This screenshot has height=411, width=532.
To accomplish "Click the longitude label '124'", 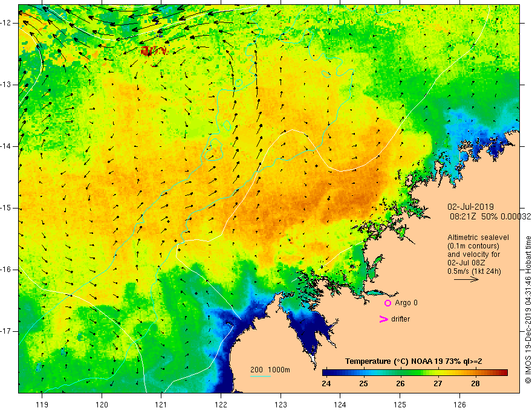I will click(x=340, y=404).
